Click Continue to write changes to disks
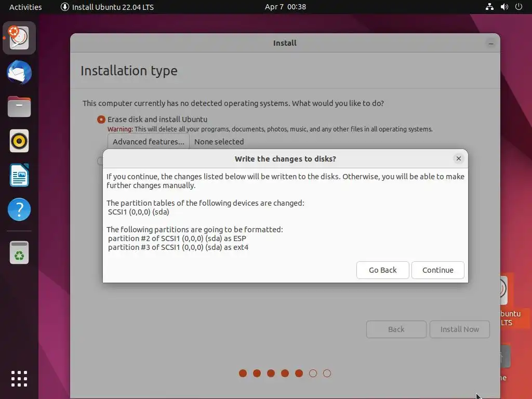Screen dimensions: 532x399 point(437,270)
